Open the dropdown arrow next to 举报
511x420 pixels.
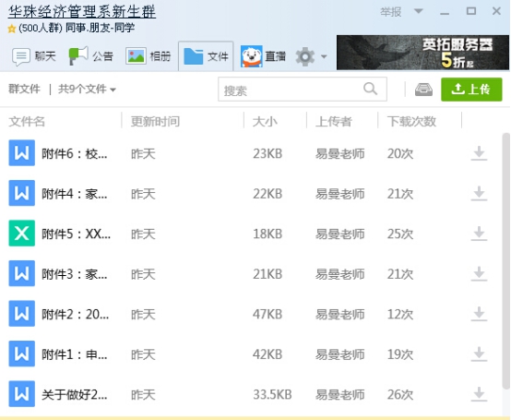[419, 11]
